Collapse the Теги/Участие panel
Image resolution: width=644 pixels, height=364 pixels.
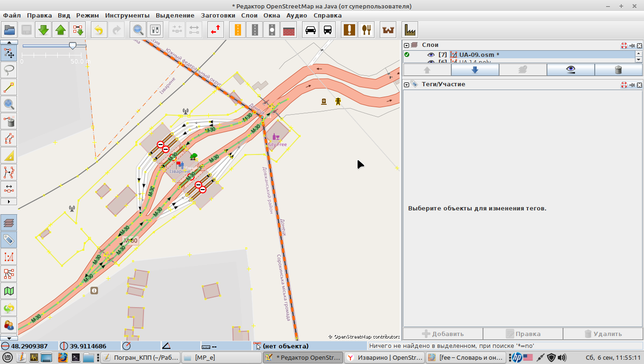407,85
